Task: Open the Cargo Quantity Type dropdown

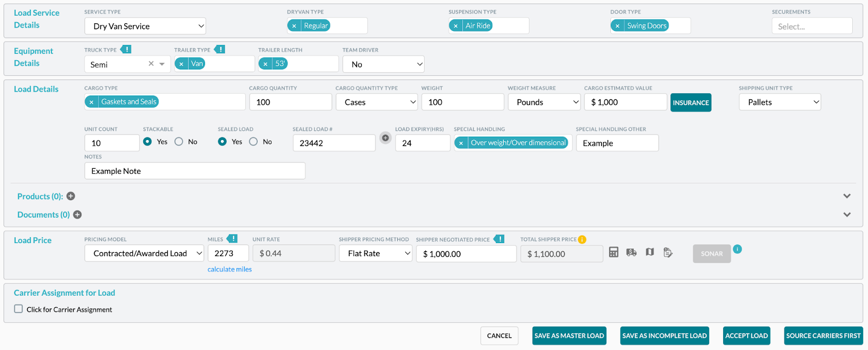Action: (x=377, y=102)
